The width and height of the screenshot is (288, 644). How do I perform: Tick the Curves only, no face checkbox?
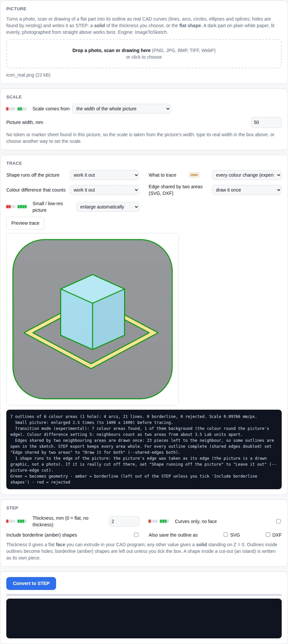278,521
